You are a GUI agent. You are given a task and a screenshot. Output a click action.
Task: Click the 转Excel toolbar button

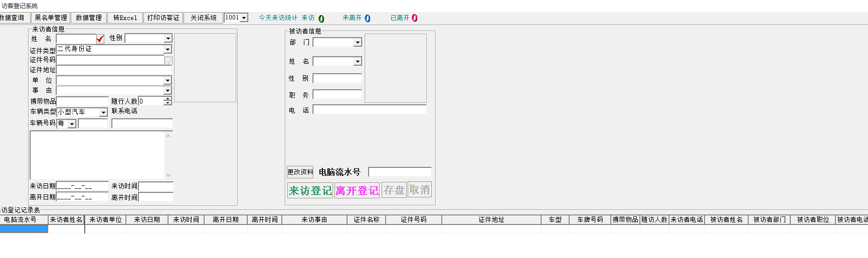click(125, 18)
